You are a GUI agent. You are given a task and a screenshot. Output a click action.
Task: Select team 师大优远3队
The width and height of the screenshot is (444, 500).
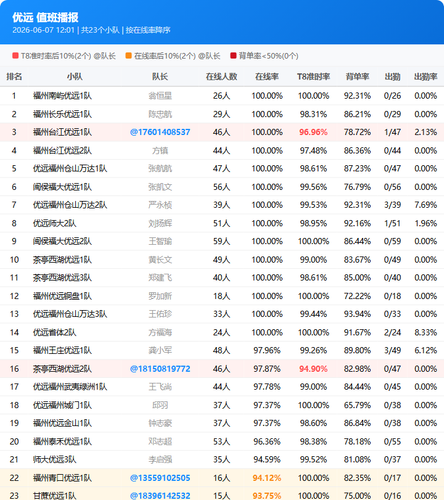coord(55,460)
